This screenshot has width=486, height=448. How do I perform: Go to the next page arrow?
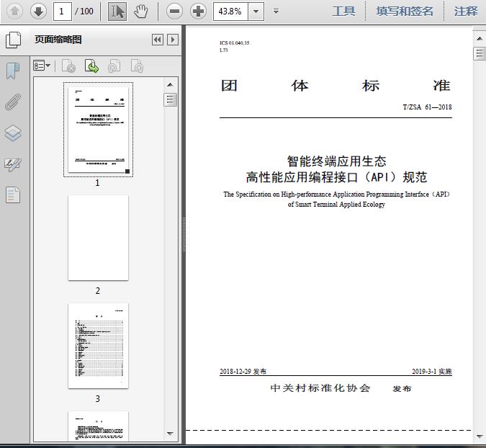coord(38,11)
